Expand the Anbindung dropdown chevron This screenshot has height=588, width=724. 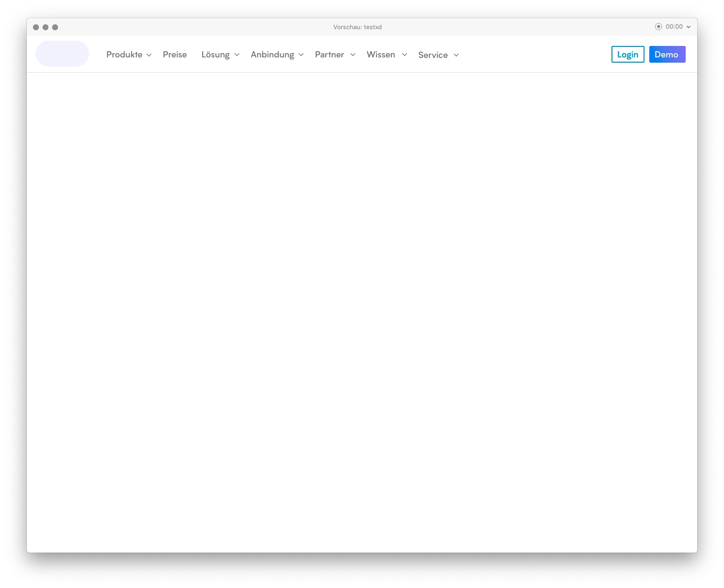(x=301, y=55)
